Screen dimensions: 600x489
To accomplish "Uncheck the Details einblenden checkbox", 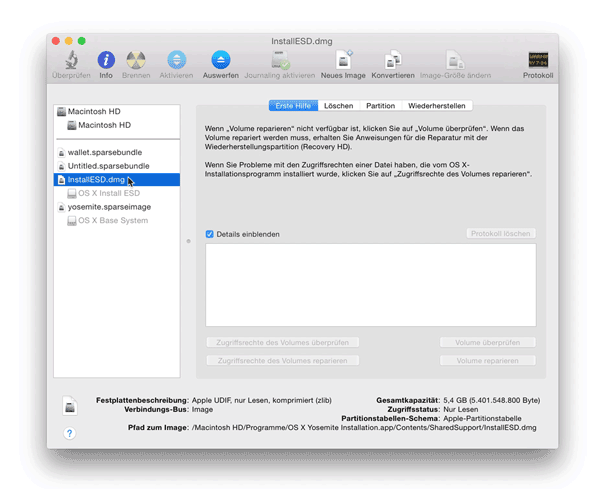I will (210, 234).
